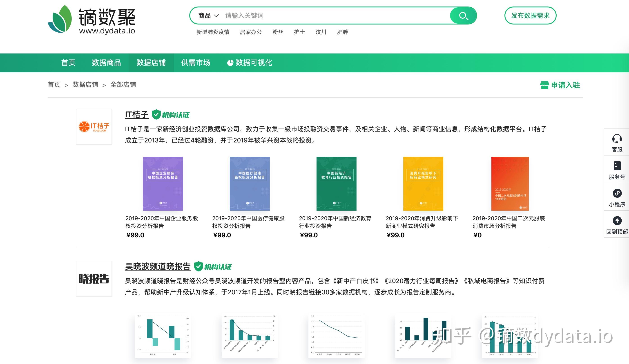This screenshot has height=364, width=629.
Task: Click the magnifier search button
Action: coord(463,16)
